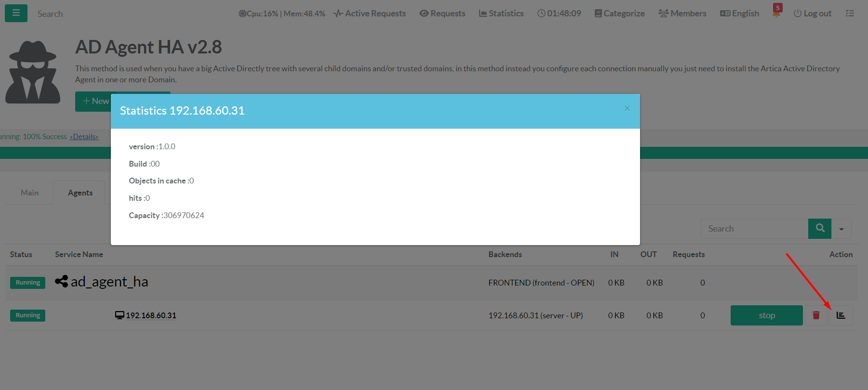868x390 pixels.
Task: Go to Statistics in the top menu
Action: click(x=501, y=13)
